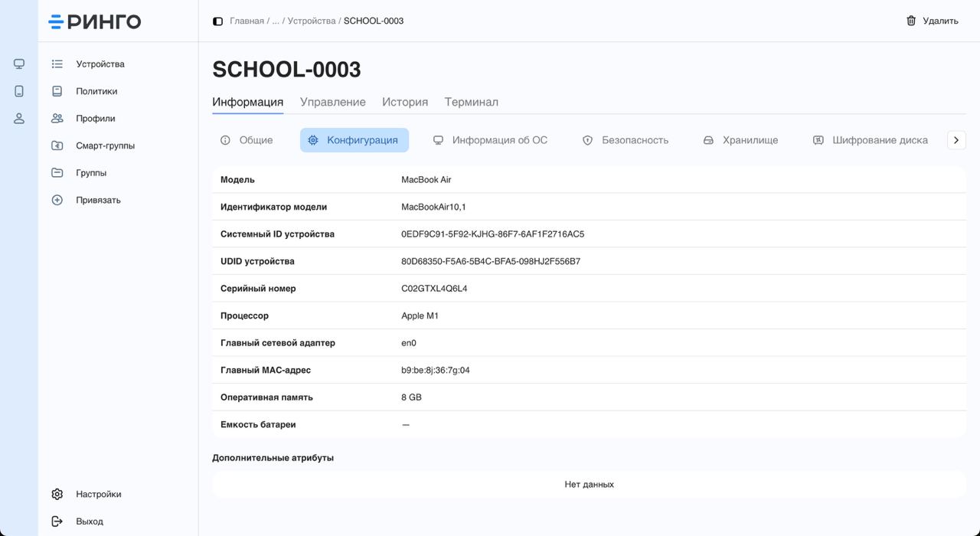Viewport: 980px width, 536px height.
Task: Open Настройки via the gear icon
Action: (57, 494)
